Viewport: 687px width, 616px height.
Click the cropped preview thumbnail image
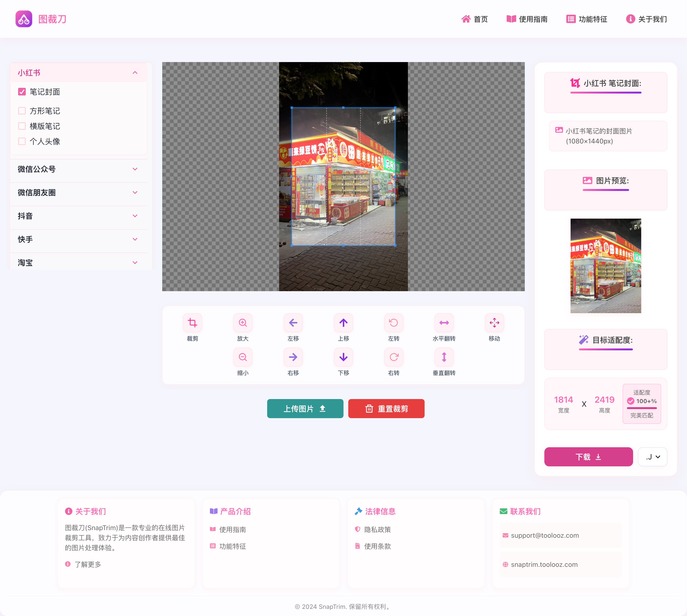click(x=605, y=266)
